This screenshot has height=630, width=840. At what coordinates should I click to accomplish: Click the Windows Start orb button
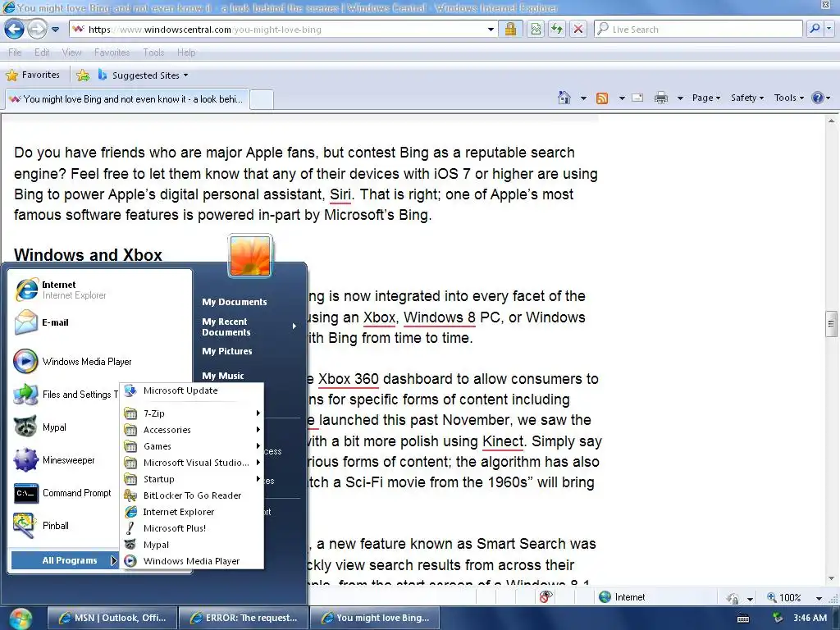pyautogui.click(x=21, y=619)
